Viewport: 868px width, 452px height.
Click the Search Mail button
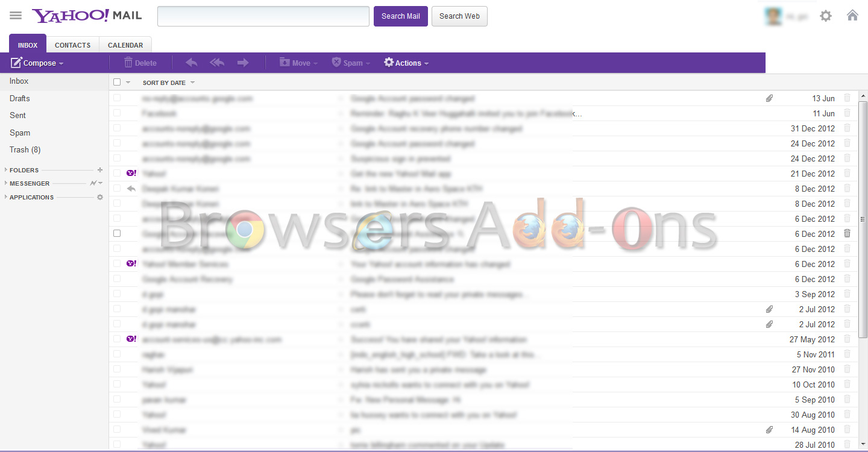(x=401, y=16)
